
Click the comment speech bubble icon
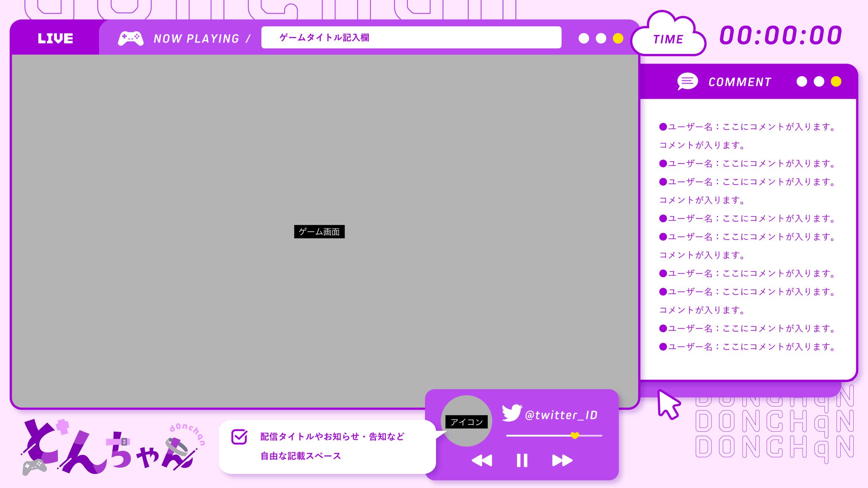click(x=687, y=81)
